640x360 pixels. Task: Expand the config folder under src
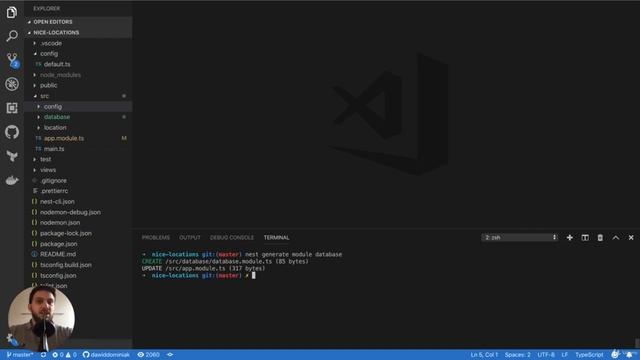coord(78,107)
